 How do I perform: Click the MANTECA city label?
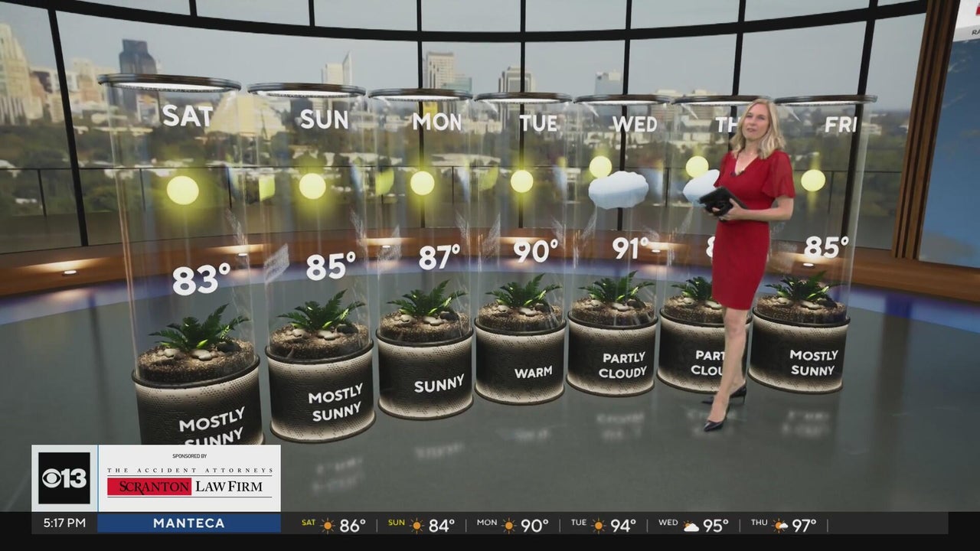(x=189, y=523)
